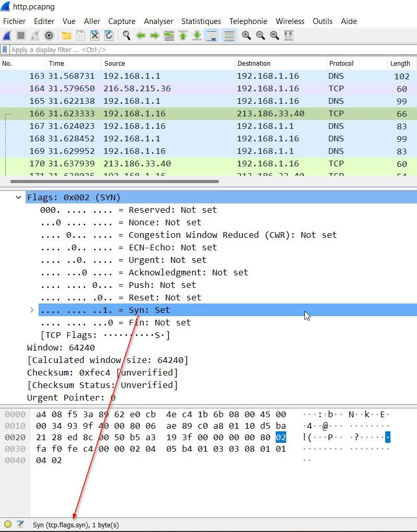417x532 pixels.
Task: Open the capture options gear icon
Action: 49,35
